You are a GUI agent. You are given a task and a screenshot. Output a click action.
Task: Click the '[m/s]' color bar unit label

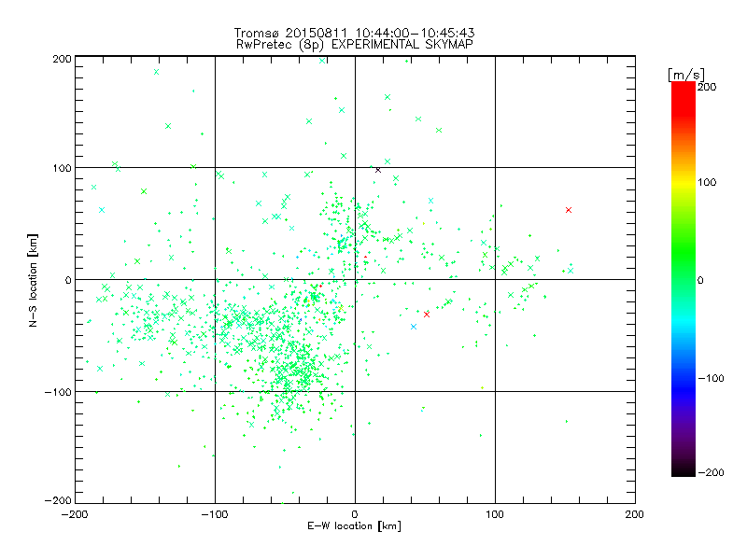pos(685,75)
